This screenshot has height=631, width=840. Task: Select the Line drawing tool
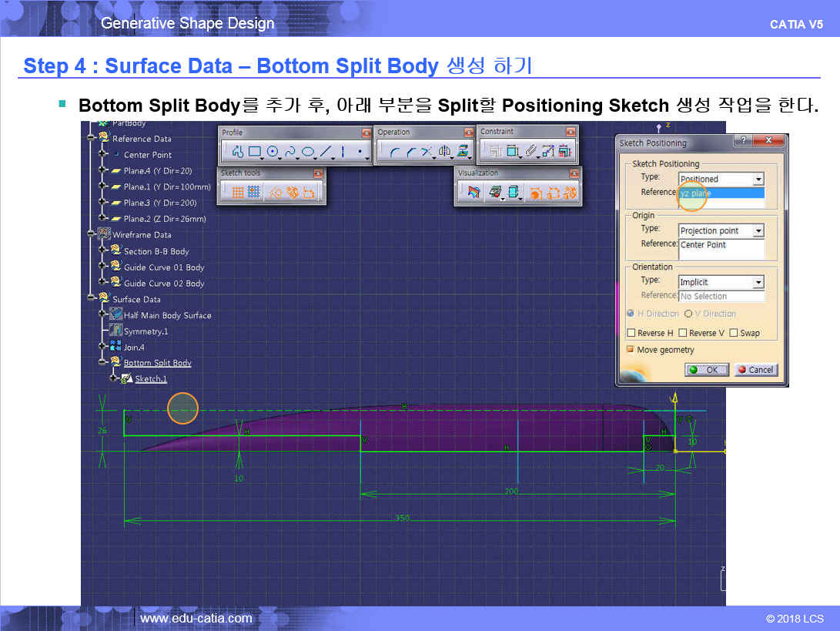[x=326, y=152]
